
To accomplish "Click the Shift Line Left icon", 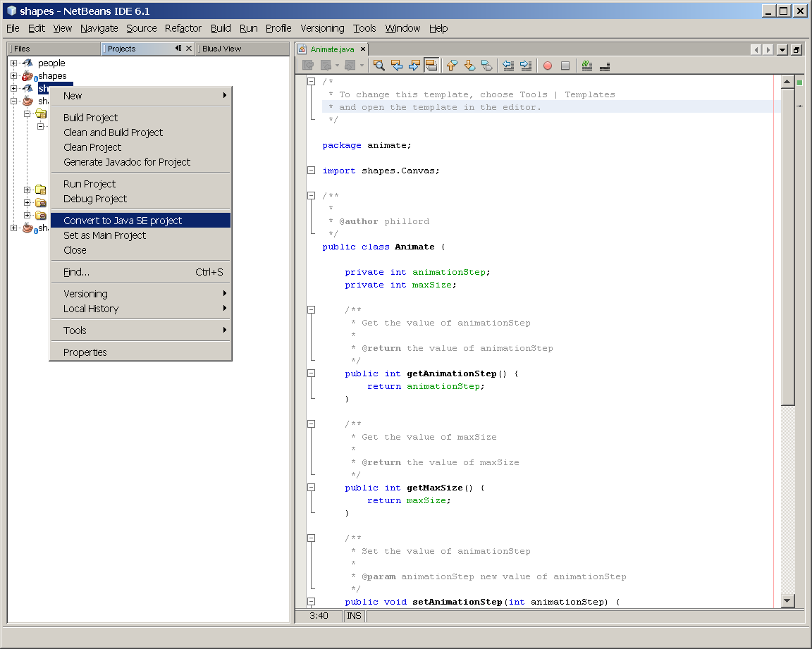I will [508, 66].
